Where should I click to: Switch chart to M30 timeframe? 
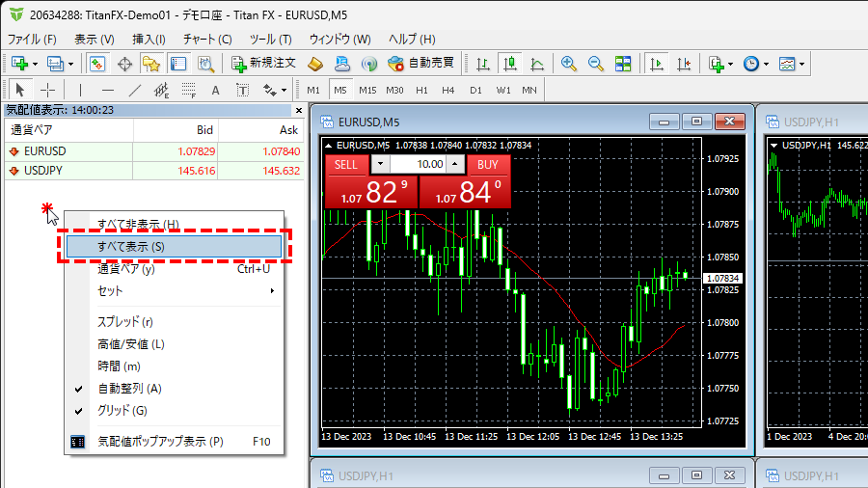(x=394, y=90)
